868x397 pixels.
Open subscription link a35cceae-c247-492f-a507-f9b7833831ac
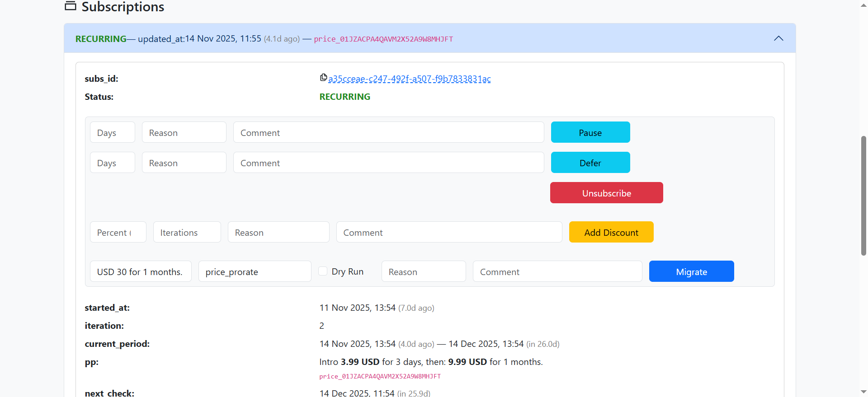(x=410, y=79)
